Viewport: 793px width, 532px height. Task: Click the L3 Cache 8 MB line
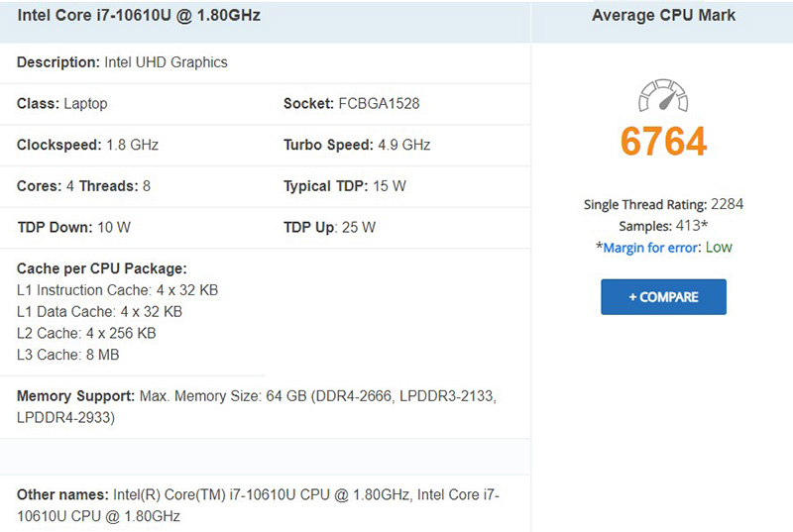pyautogui.click(x=68, y=355)
